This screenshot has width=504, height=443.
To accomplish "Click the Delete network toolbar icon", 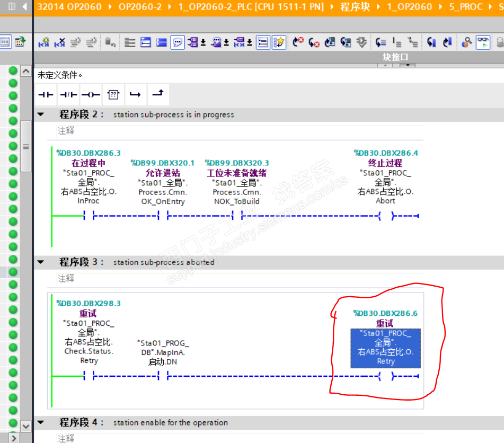I will pos(60,42).
